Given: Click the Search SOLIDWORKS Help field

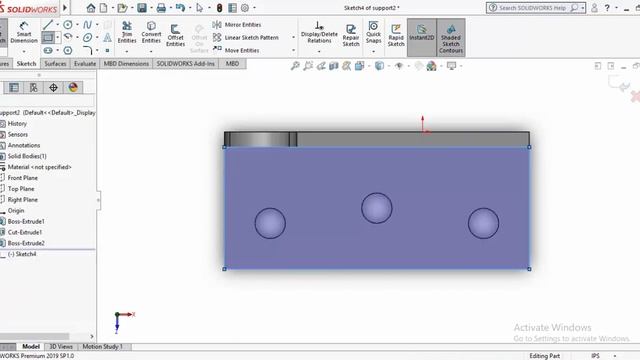Looking at the screenshot, I should pos(536,8).
